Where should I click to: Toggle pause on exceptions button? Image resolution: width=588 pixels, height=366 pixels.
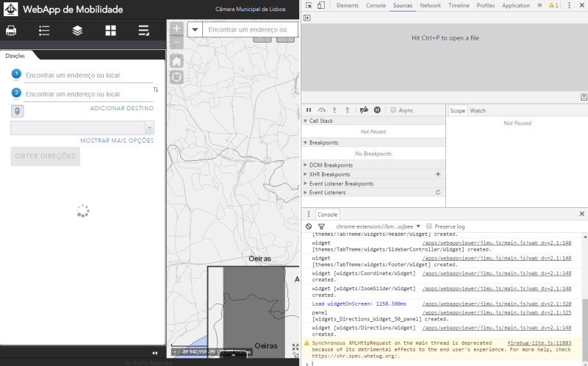click(376, 110)
